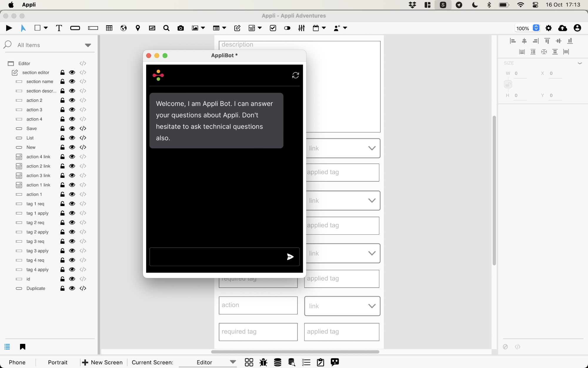Select the tag 4 apply tree item
The height and width of the screenshot is (368, 588).
(37, 269)
